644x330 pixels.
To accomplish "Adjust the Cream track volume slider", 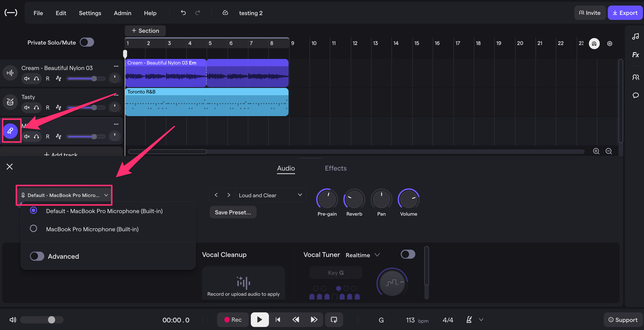I will pyautogui.click(x=86, y=79).
